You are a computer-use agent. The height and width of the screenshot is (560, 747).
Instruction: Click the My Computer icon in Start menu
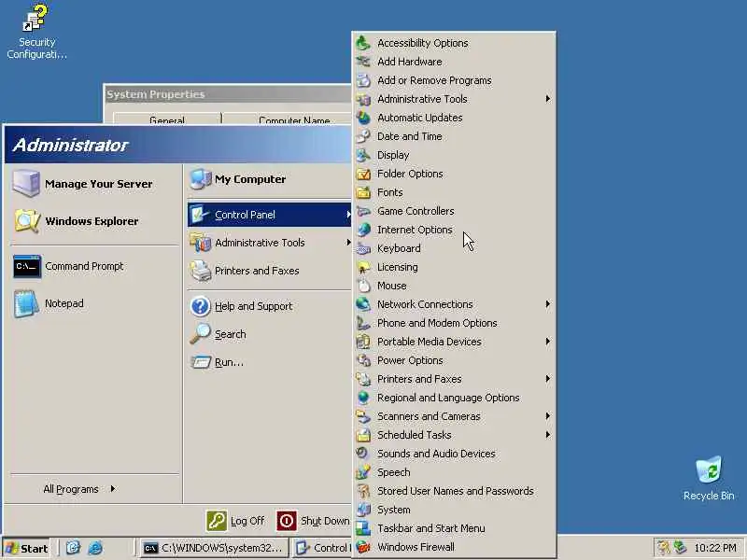(200, 179)
